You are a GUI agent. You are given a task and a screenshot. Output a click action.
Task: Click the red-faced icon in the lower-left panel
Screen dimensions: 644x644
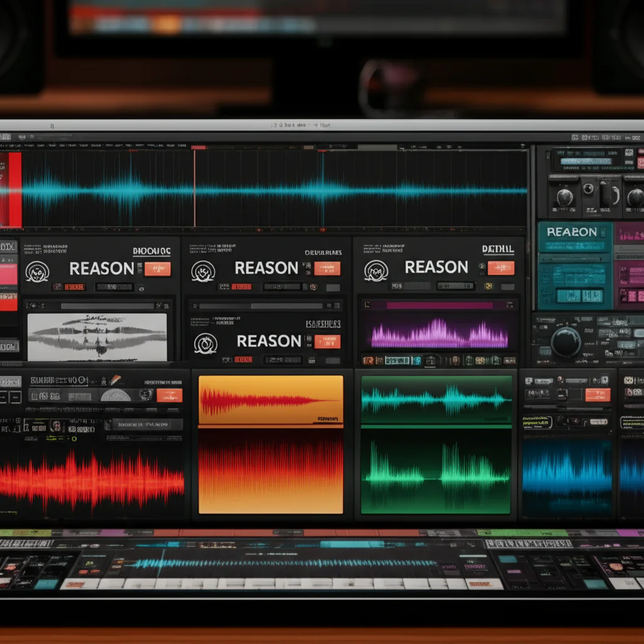[57, 426]
